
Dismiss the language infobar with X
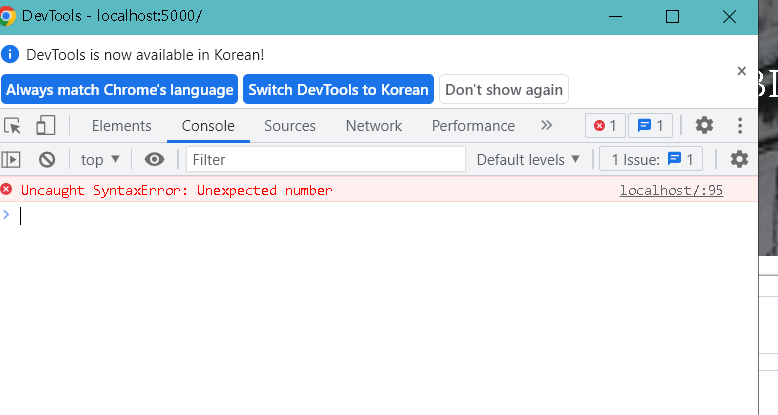tap(741, 71)
